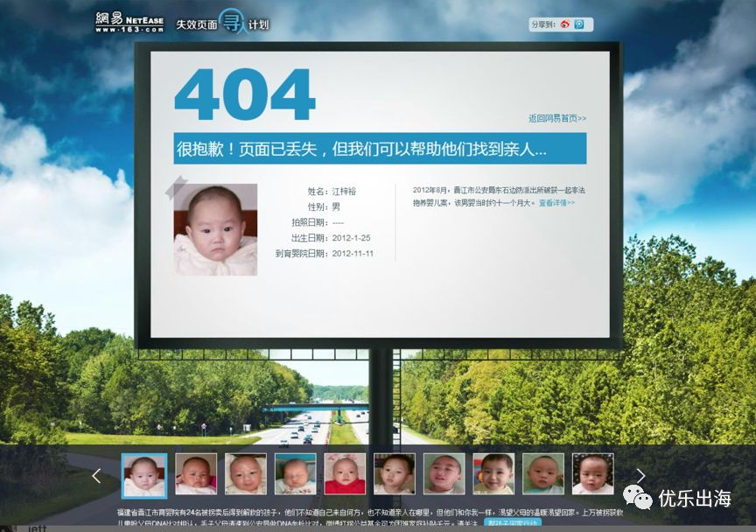
Task: Share via the blue Tencent Weibo icon
Action: point(579,24)
